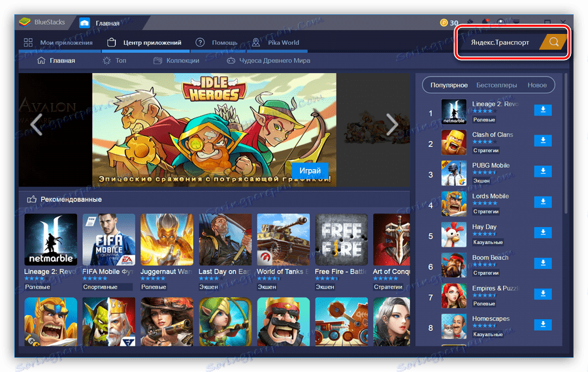Screen dimensions: 588x372
Task: Download Empires & Puzzles
Action: [x=543, y=294]
